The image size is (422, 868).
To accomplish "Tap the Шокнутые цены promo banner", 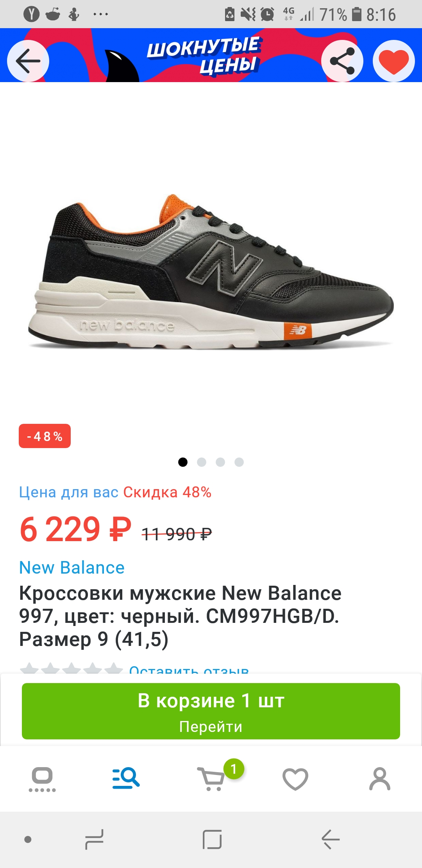I will click(203, 56).
